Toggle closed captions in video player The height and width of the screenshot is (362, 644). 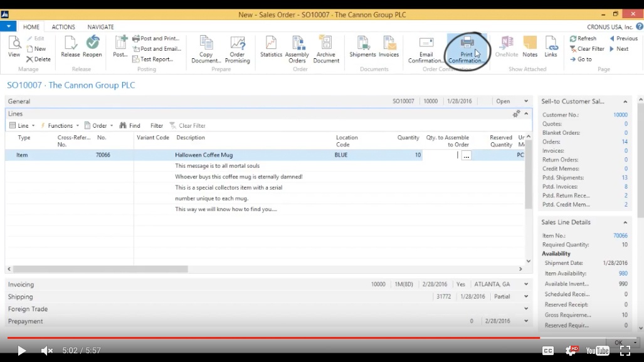[x=548, y=351]
